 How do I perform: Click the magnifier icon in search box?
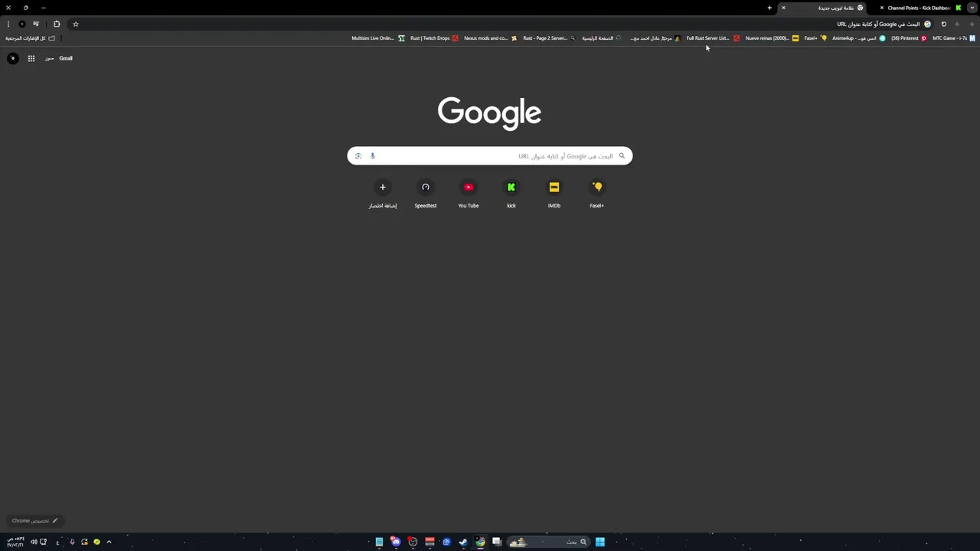coord(622,156)
